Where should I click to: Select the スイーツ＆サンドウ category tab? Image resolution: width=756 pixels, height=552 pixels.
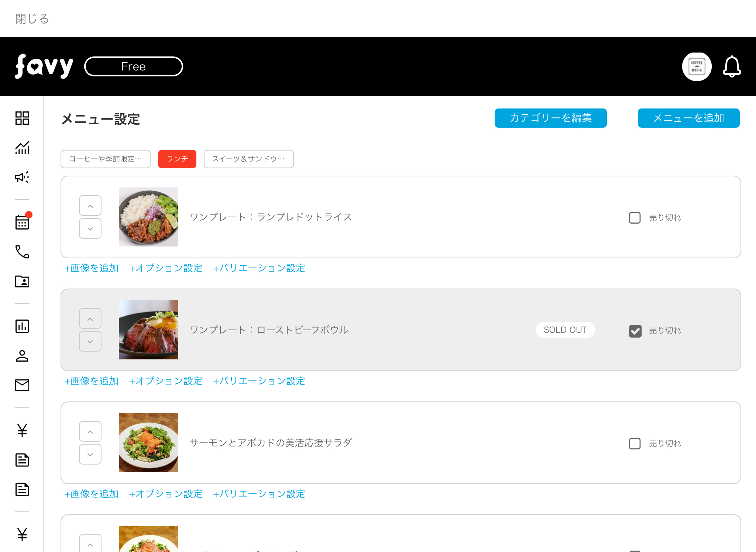pyautogui.click(x=248, y=159)
